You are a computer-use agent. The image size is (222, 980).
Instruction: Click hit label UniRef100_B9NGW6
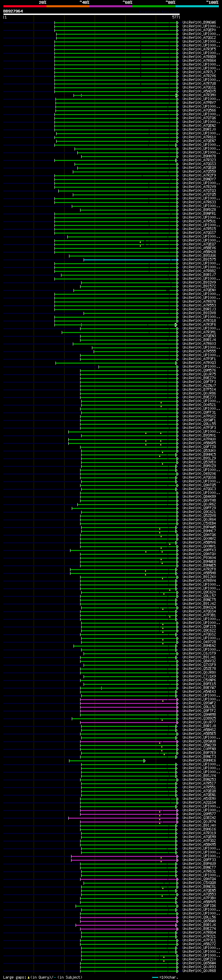tap(199, 23)
